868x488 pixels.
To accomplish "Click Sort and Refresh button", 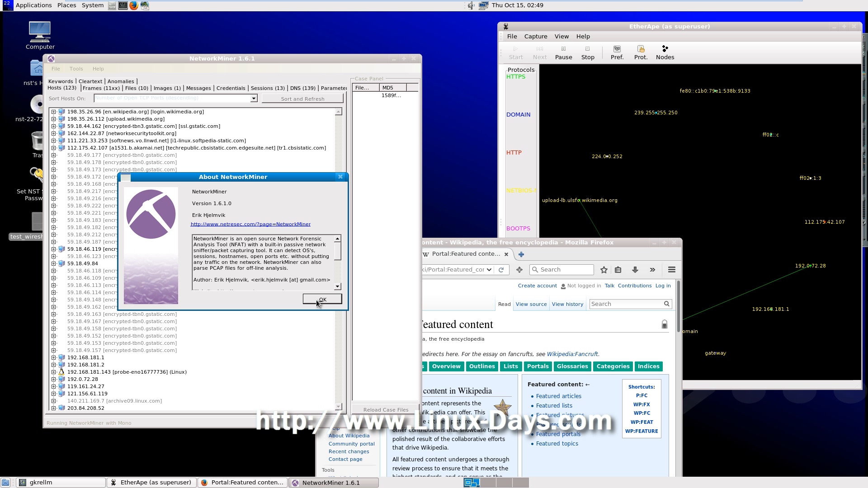I will (302, 99).
